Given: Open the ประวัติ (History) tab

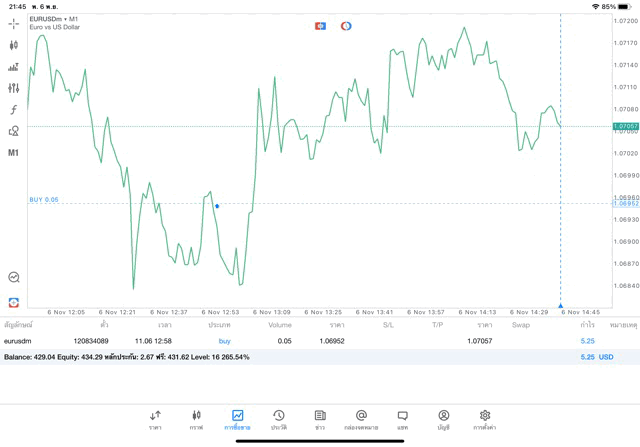Looking at the screenshot, I should click(278, 420).
